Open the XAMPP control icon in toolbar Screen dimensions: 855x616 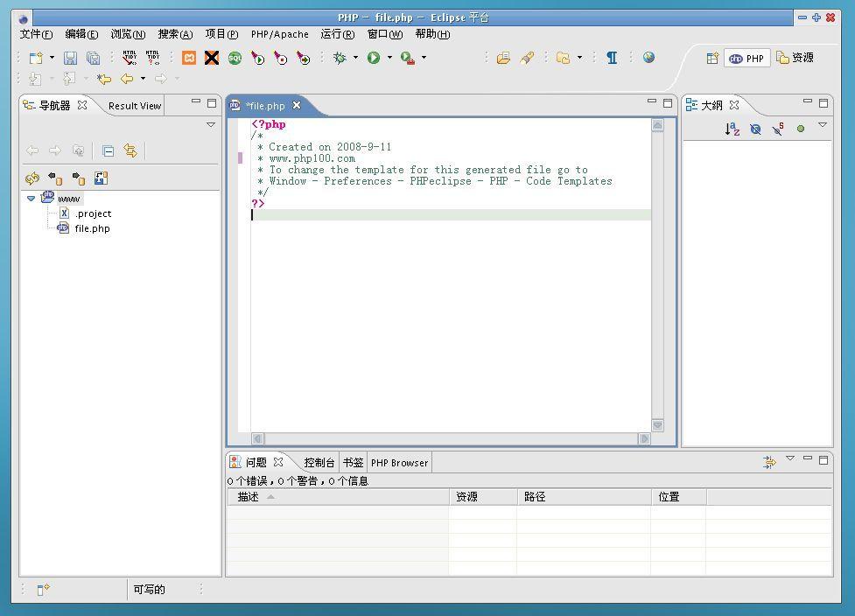(x=189, y=58)
